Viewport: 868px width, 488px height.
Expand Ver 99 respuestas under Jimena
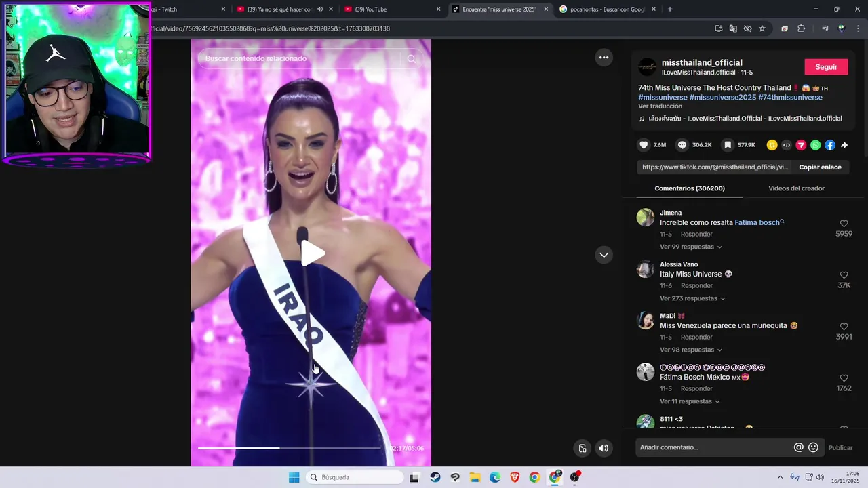[691, 247]
